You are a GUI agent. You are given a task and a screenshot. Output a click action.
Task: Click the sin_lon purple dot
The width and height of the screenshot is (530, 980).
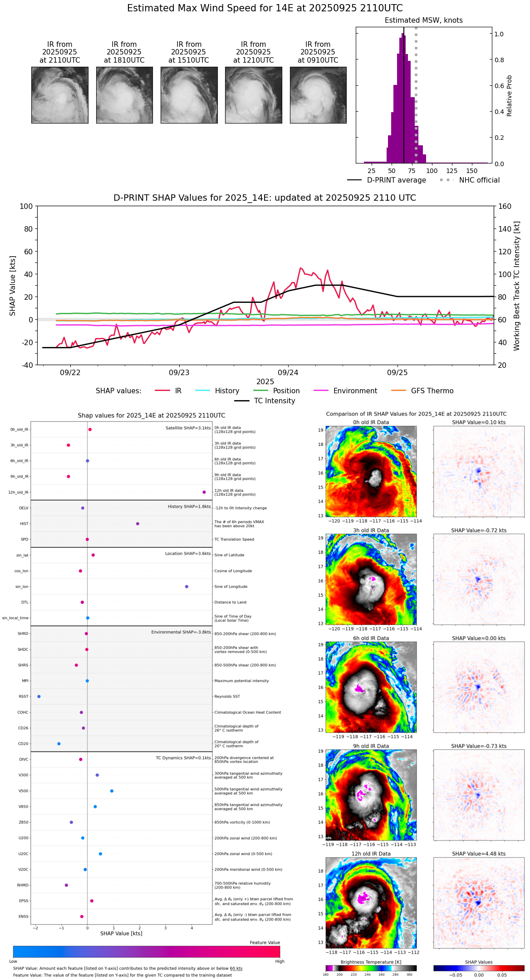point(186,586)
